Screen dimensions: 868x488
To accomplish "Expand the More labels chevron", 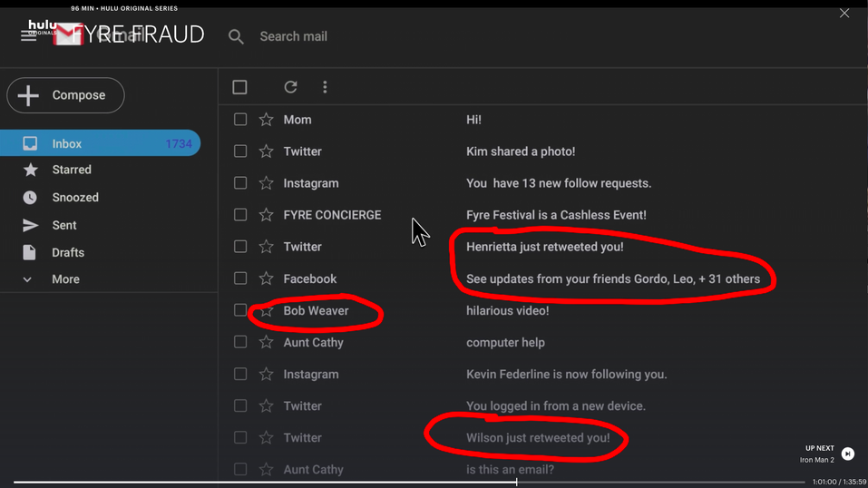I will 27,279.
